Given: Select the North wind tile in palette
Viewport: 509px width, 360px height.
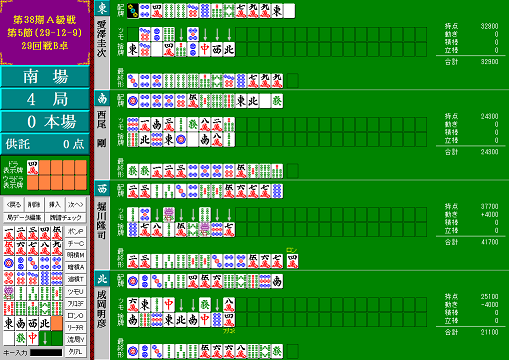Looking at the screenshot, I should (x=45, y=323).
